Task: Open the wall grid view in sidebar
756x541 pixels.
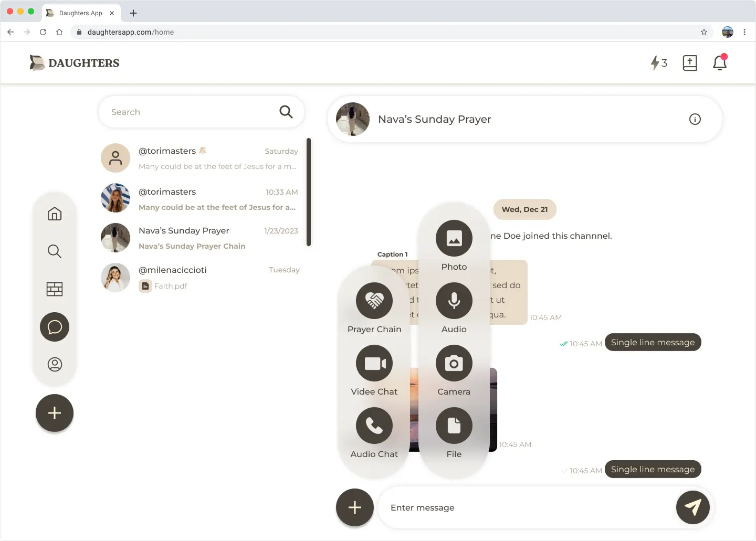Action: (x=55, y=289)
